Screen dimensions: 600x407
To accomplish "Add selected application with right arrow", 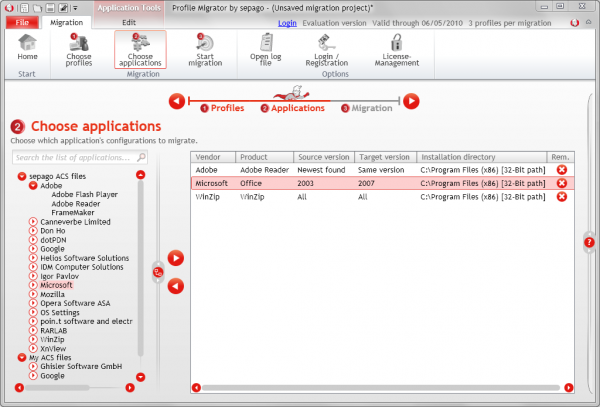I will (176, 258).
